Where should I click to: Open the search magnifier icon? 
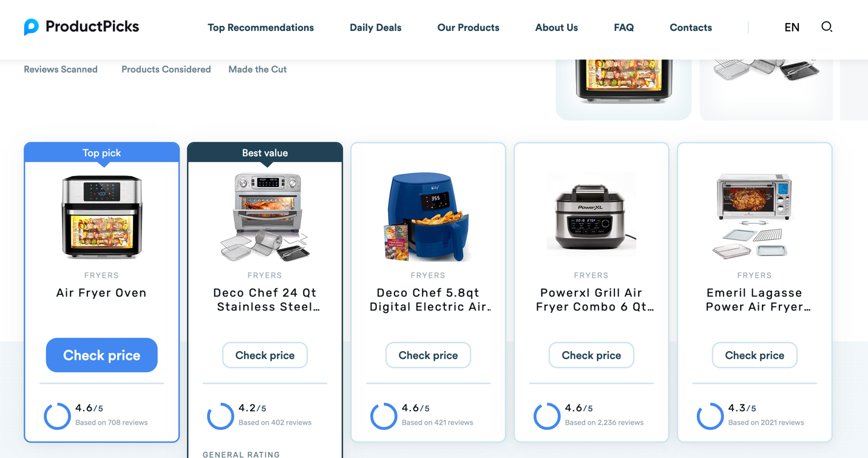click(x=827, y=27)
